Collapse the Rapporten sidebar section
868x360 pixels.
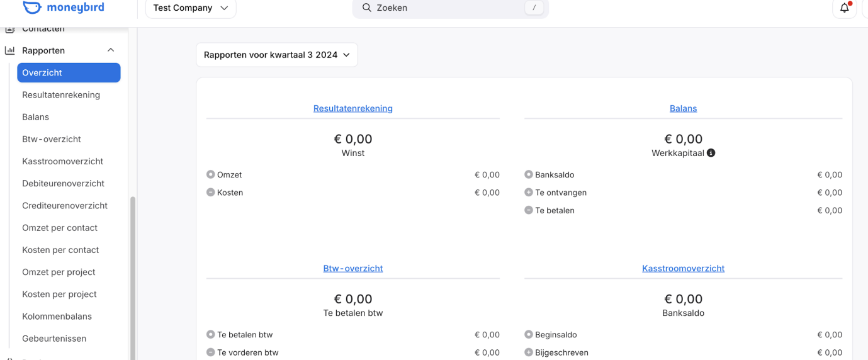pos(111,50)
